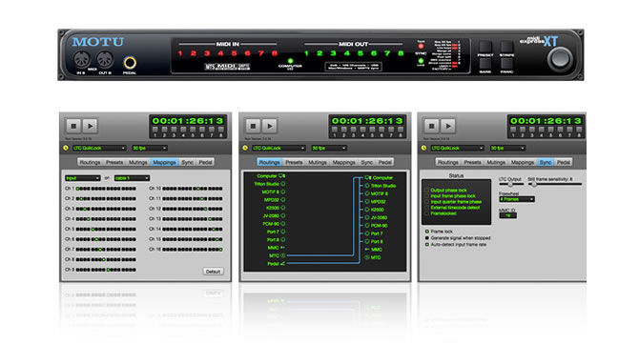639x364 pixels.
Task: Click the Triton Studio destination node
Action: point(367,186)
